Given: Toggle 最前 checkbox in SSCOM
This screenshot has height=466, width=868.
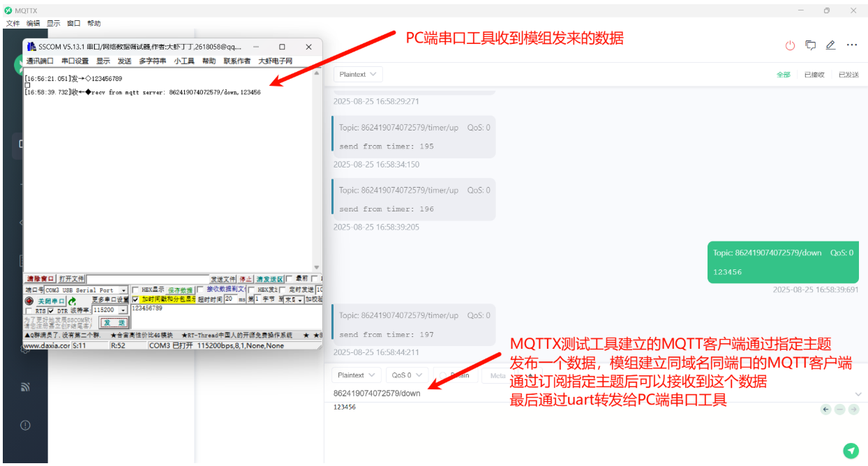Looking at the screenshot, I should pyautogui.click(x=289, y=279).
